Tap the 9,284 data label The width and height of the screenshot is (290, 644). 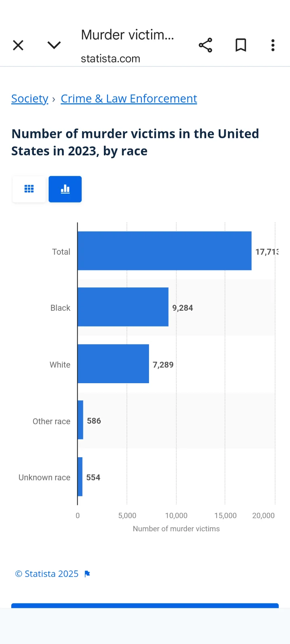click(x=182, y=308)
